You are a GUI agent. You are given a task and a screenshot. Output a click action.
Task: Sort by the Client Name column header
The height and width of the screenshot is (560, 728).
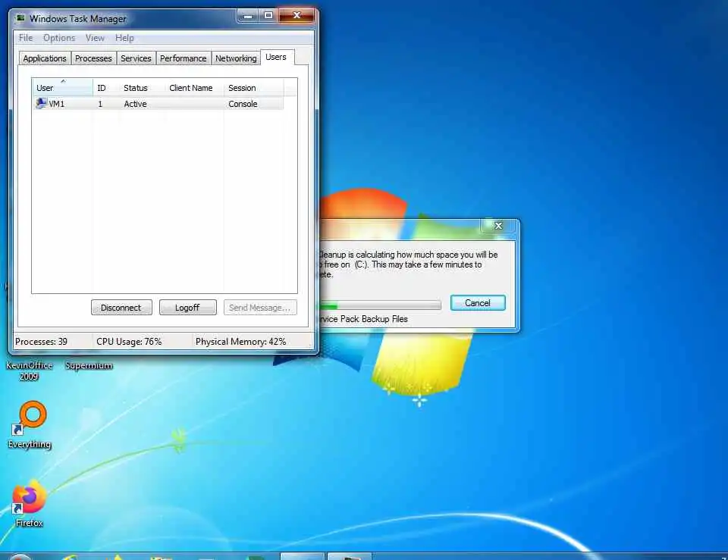[x=194, y=88]
